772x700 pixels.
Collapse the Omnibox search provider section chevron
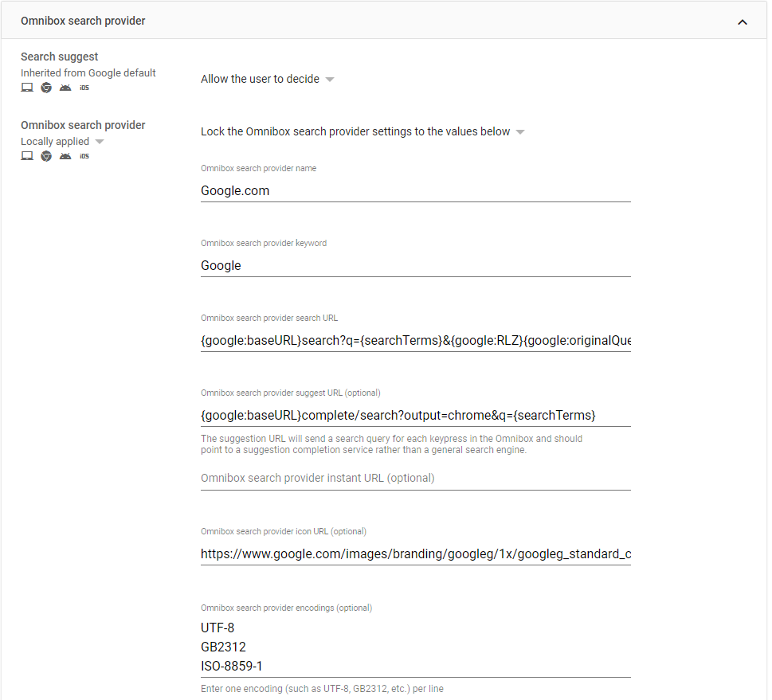(742, 22)
